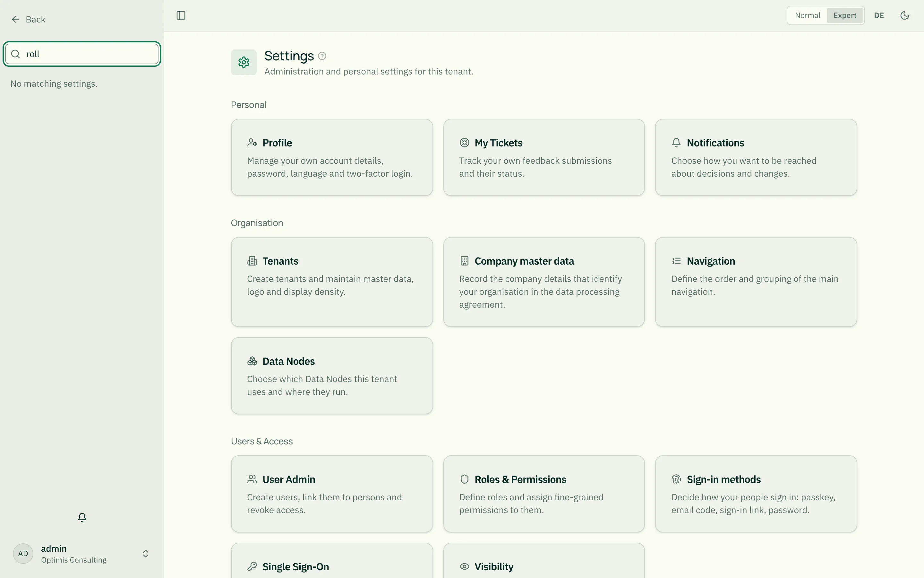Click the settings search field containing roll
The image size is (924, 578).
[x=82, y=54]
